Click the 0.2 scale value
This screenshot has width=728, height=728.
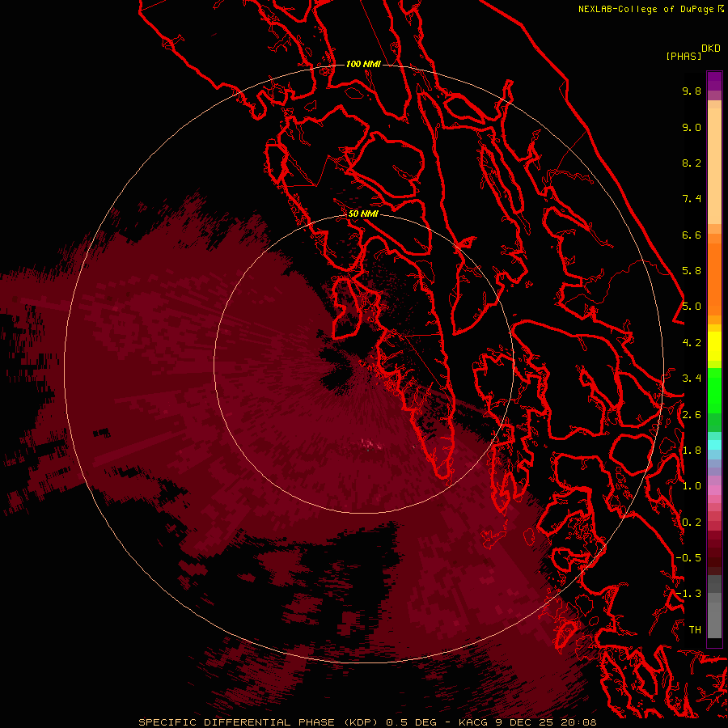(x=692, y=523)
